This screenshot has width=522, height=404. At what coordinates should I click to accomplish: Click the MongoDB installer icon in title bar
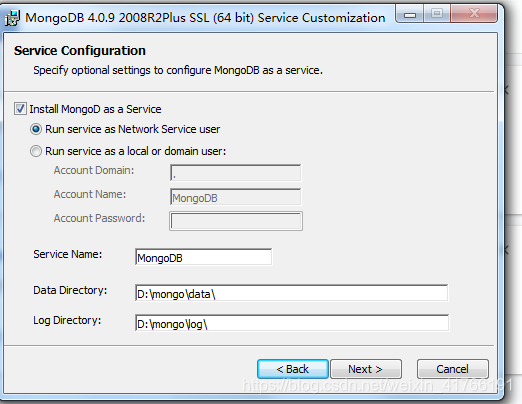[x=13, y=18]
